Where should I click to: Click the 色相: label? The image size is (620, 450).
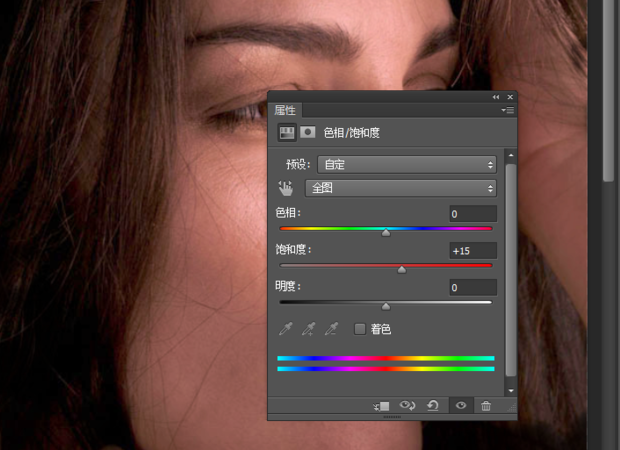(288, 213)
